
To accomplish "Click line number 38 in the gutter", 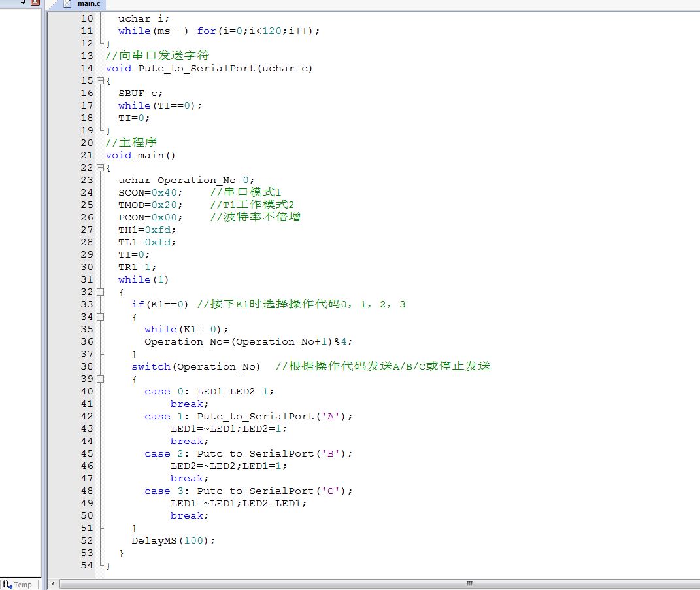I will point(86,367).
